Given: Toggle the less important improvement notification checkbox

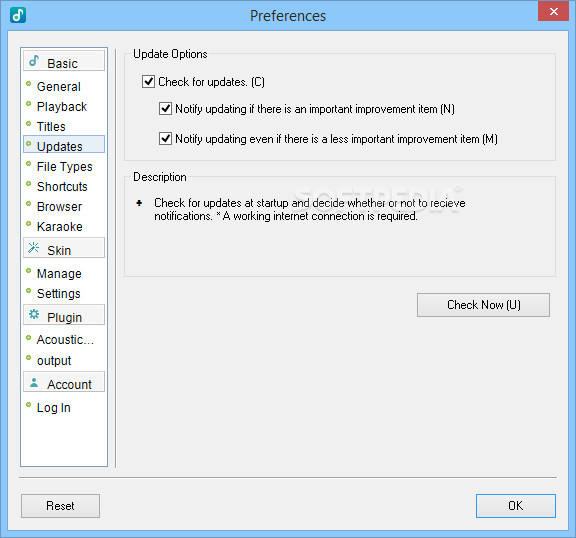Looking at the screenshot, I should (165, 139).
